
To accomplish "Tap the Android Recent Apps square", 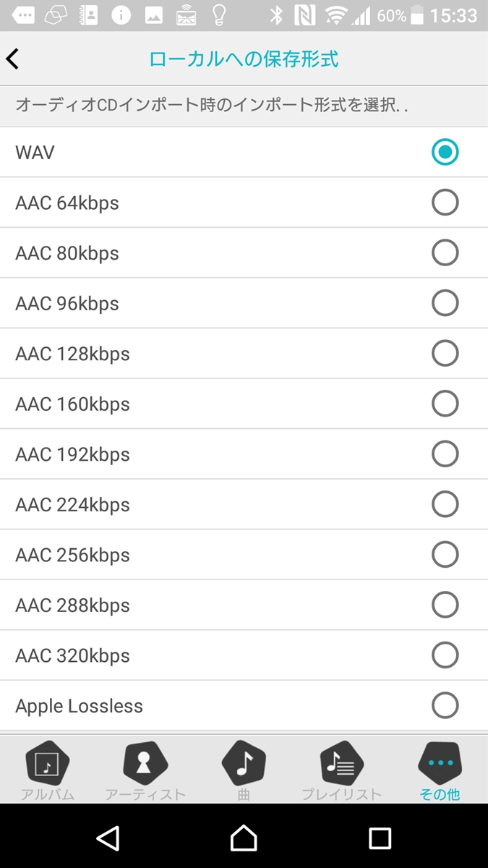I will click(380, 838).
